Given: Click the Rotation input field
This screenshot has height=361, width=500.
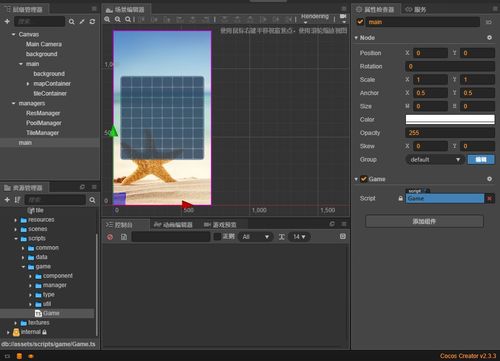Looking at the screenshot, I should tap(450, 66).
